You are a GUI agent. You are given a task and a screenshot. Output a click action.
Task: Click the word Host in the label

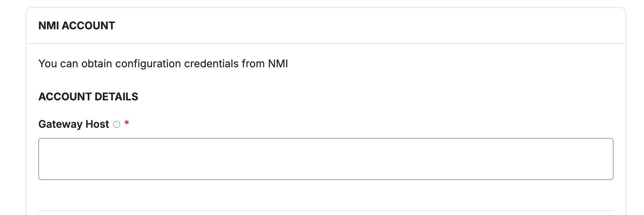97,124
